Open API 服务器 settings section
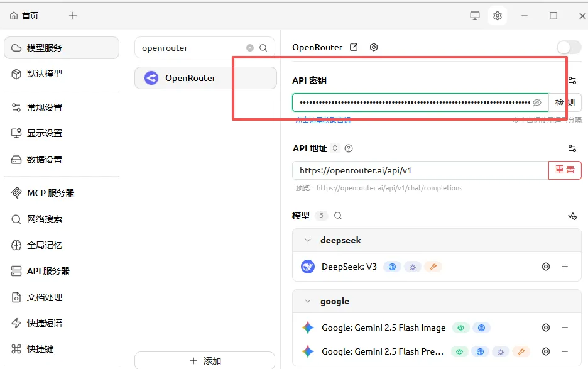 pyautogui.click(x=62, y=271)
